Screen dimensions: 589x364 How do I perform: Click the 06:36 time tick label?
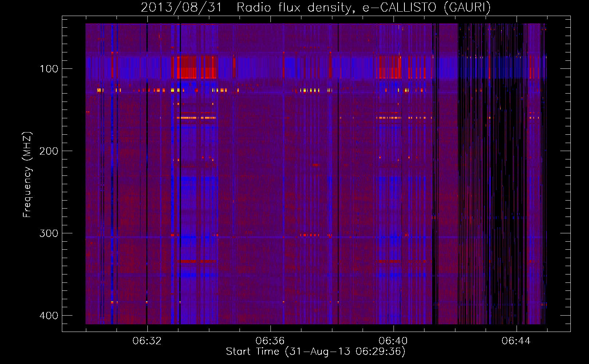(270, 341)
